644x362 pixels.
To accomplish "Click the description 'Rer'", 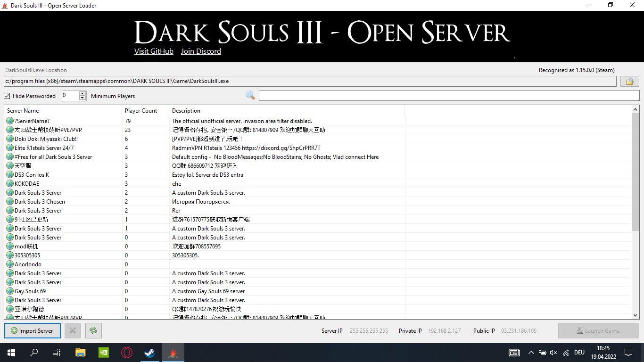I will tap(176, 211).
